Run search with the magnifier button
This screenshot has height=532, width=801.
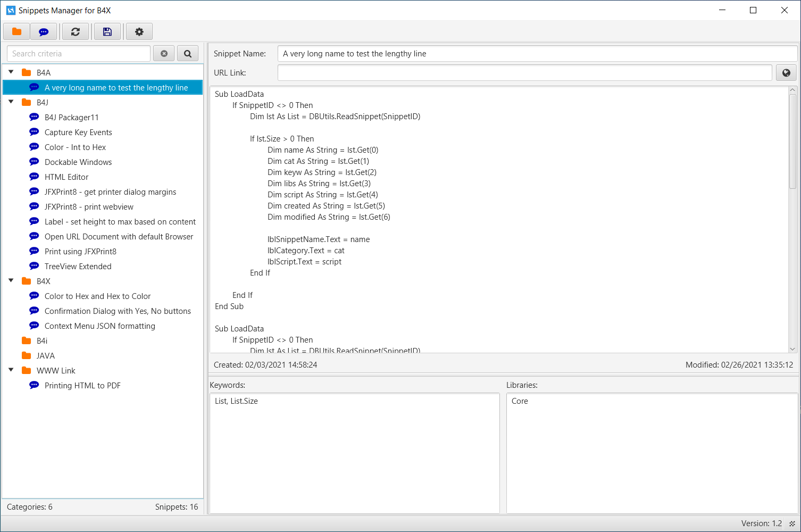[x=188, y=54]
